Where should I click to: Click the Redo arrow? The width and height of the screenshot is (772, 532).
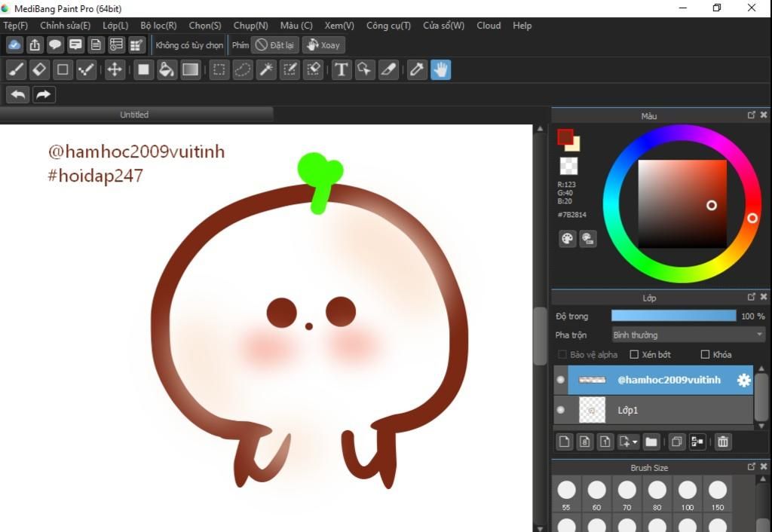click(x=44, y=94)
